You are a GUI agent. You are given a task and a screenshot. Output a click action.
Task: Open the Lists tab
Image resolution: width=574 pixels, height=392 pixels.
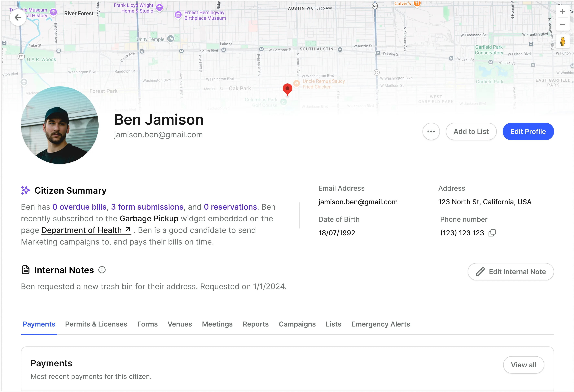tap(333, 324)
